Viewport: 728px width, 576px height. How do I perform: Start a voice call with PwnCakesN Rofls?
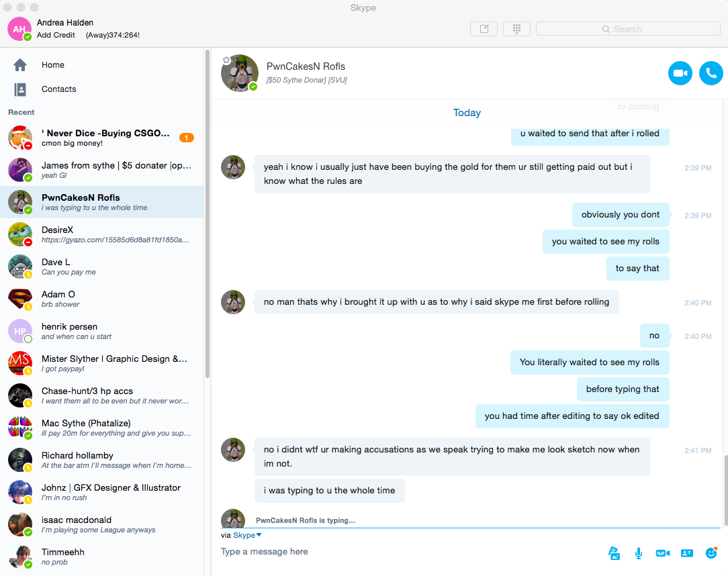coord(711,73)
